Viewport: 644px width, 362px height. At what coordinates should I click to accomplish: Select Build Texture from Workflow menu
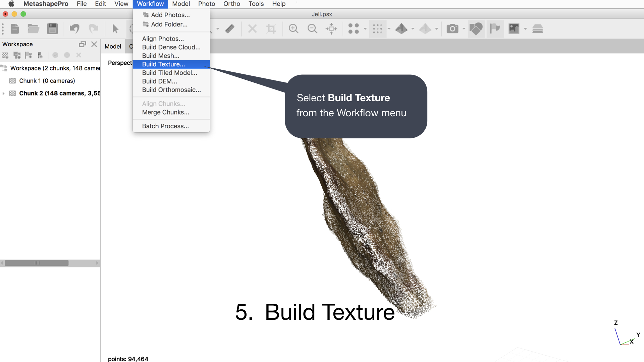tap(163, 64)
